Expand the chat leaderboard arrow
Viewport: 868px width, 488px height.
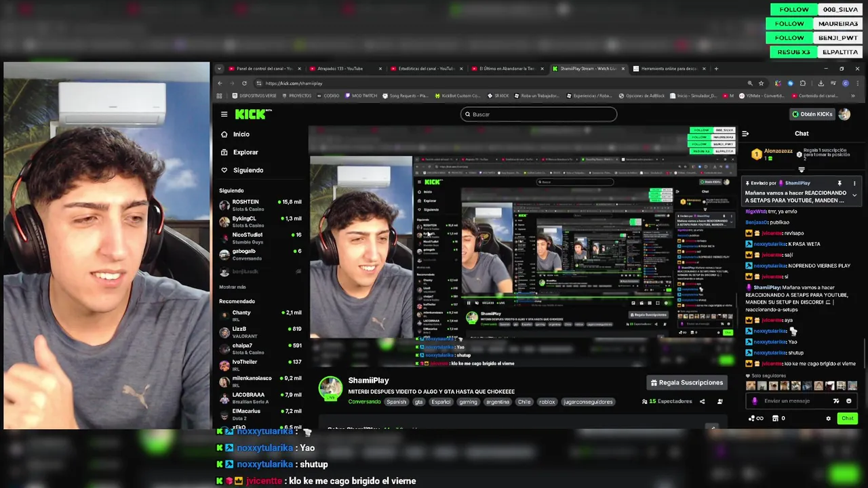[801, 169]
